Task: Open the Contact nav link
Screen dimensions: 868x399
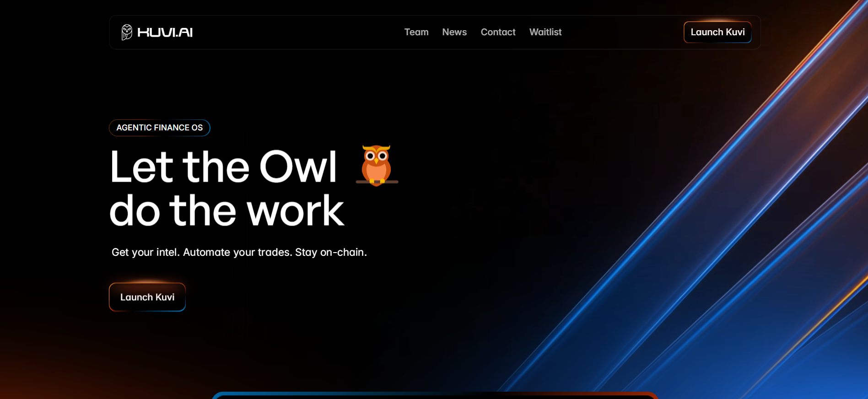Action: pos(498,32)
